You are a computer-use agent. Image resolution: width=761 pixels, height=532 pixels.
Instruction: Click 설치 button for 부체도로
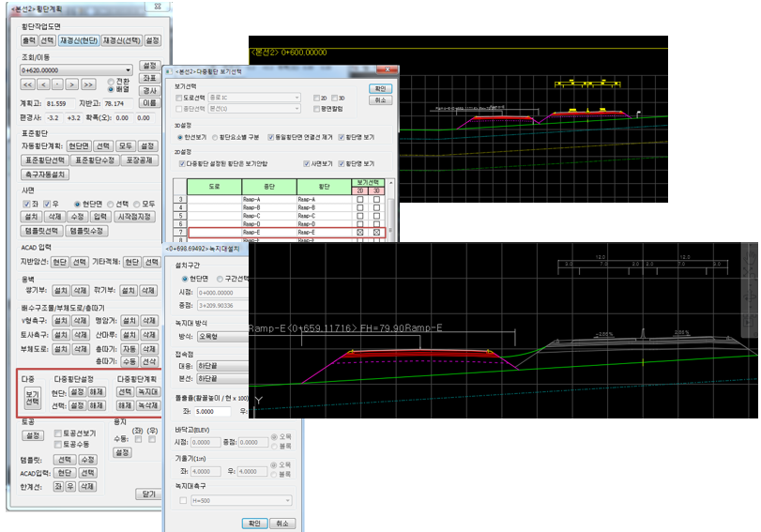coord(61,348)
